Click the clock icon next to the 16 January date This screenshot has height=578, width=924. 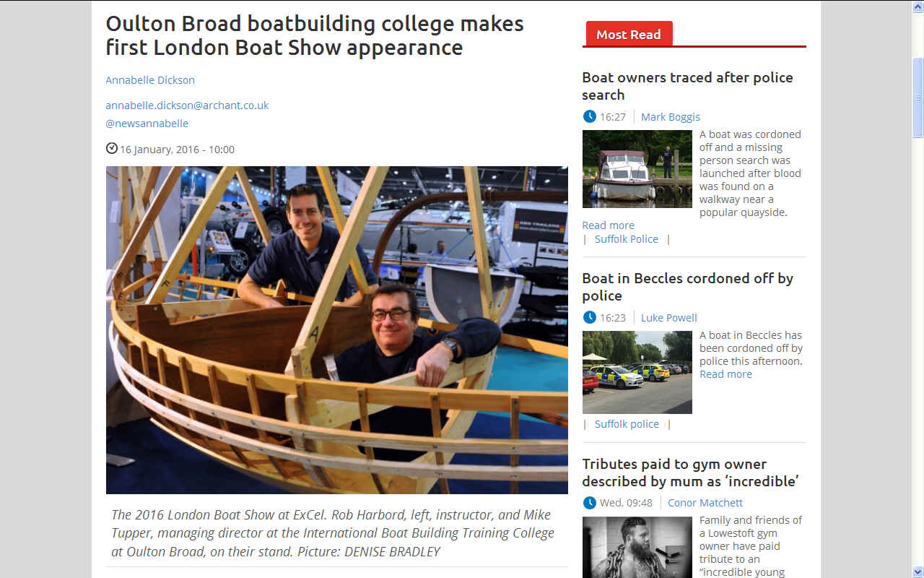(x=112, y=149)
